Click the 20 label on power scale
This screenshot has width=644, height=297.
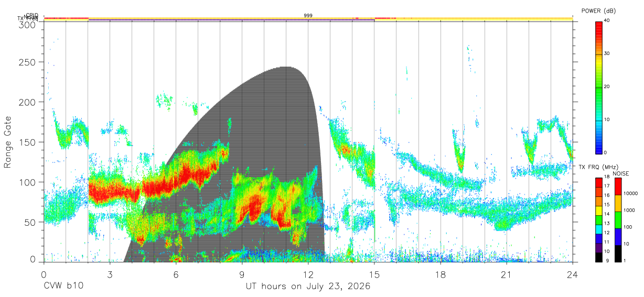(607, 87)
